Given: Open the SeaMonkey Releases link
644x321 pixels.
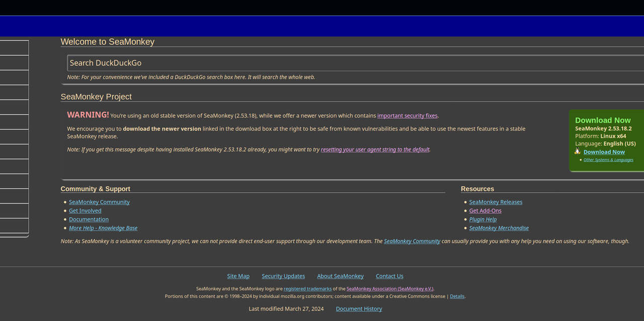Looking at the screenshot, I should (496, 202).
